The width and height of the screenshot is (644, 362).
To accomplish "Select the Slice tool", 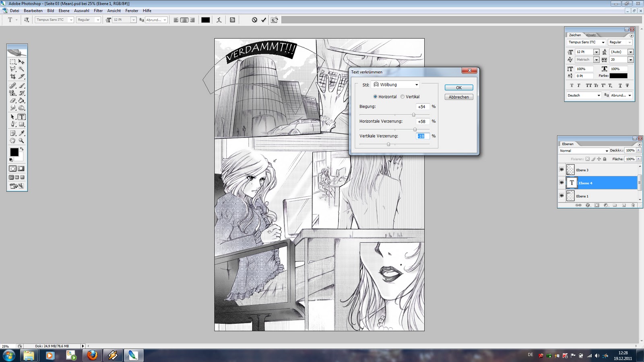I will pos(22,76).
